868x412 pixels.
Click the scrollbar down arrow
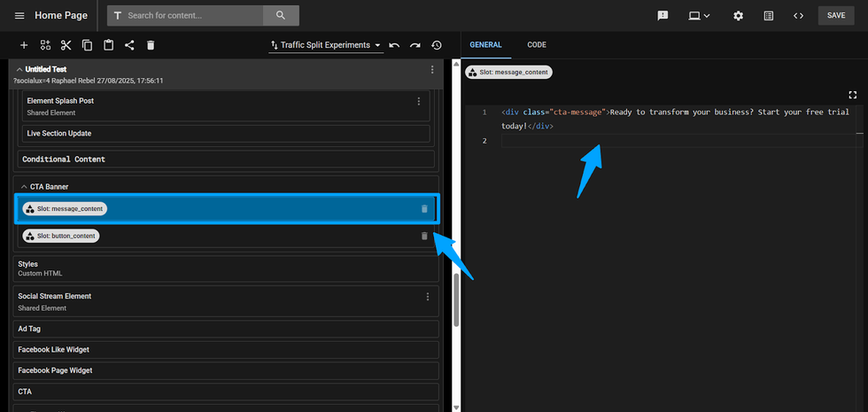tap(456, 408)
